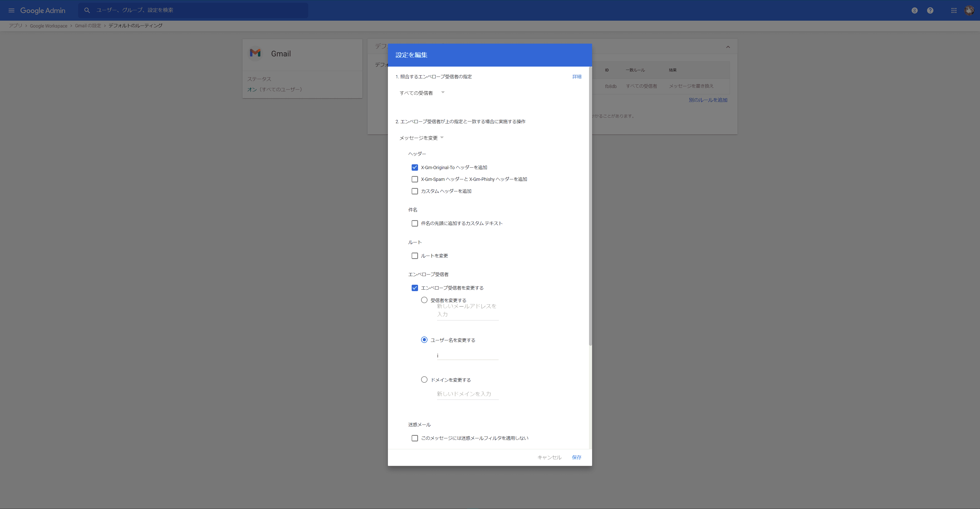
Task: Uncheck X-Gm-Original-To header option
Action: pyautogui.click(x=414, y=167)
